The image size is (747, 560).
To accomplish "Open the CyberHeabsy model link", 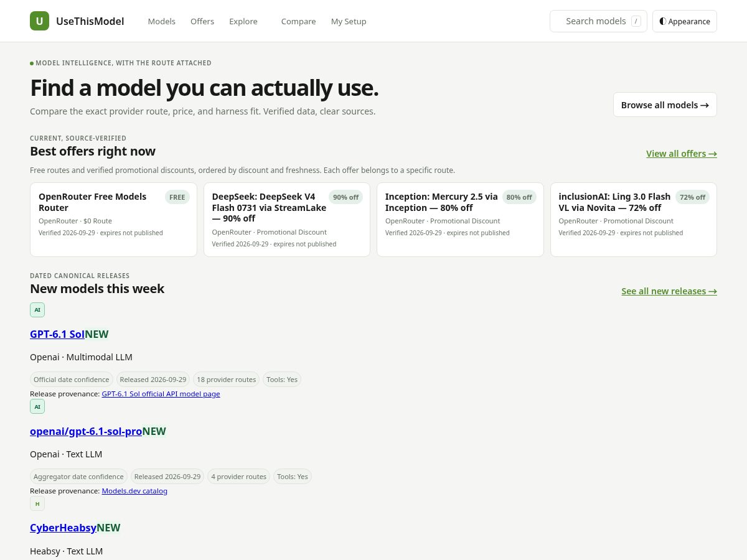I will pos(63,528).
